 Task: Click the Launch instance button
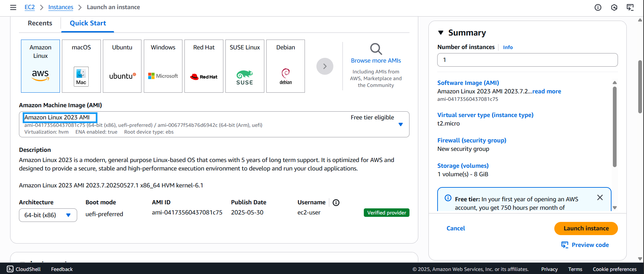click(x=586, y=228)
